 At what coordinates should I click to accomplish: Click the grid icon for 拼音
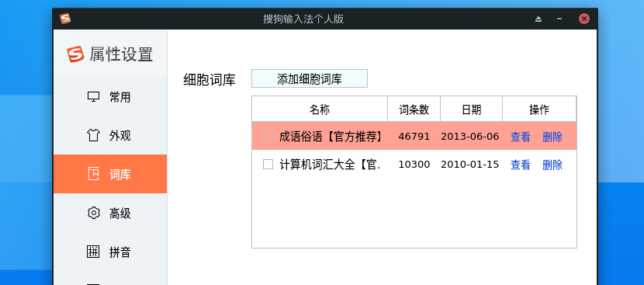94,252
